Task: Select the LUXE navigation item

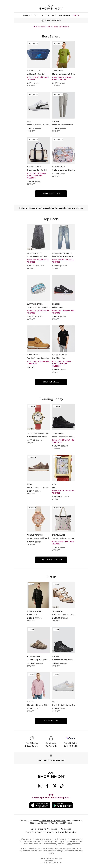Action: tap(36, 15)
